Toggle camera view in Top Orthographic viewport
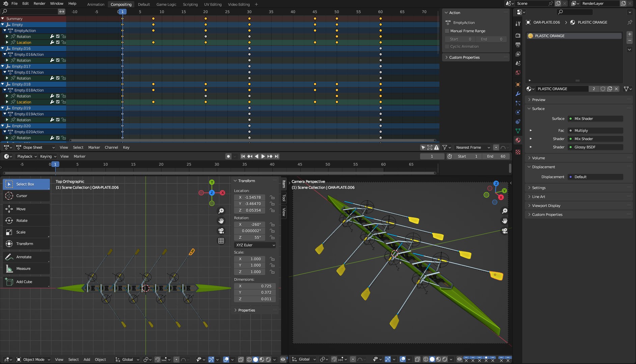This screenshot has height=364, width=636. pos(221,231)
